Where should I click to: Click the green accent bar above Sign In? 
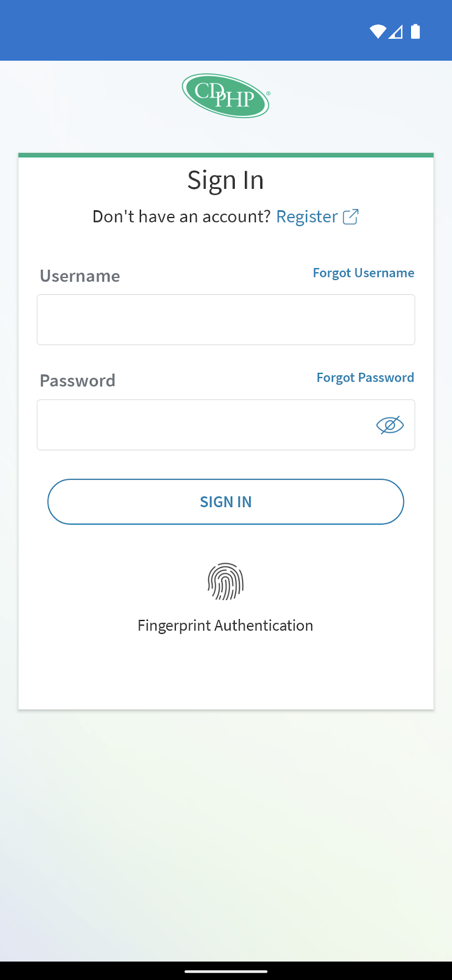point(225,155)
